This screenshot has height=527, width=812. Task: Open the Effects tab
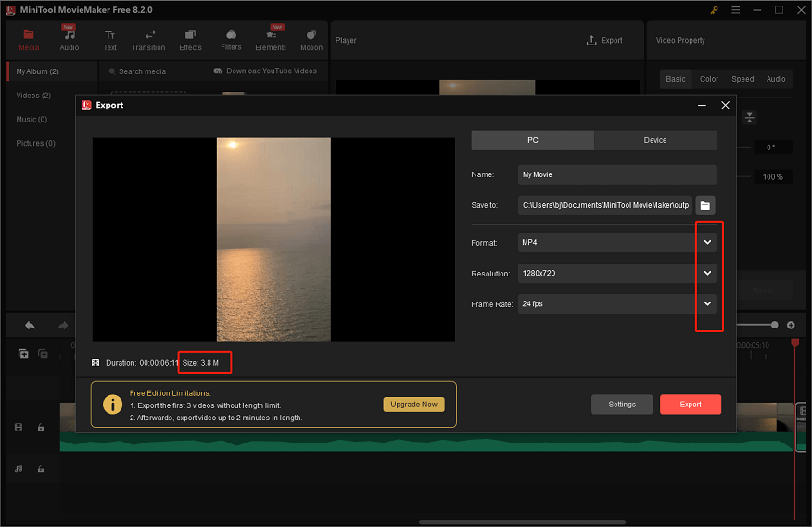[190, 40]
